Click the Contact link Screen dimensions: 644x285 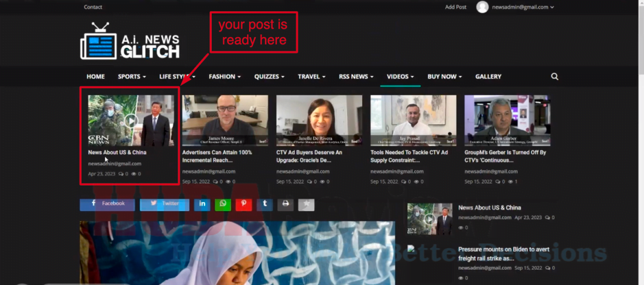click(x=93, y=7)
